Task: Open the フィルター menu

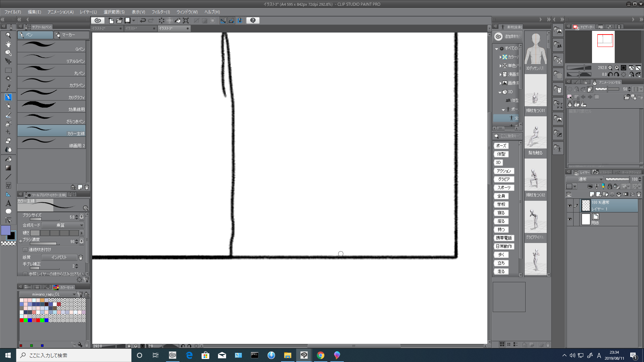Action: 161,12
